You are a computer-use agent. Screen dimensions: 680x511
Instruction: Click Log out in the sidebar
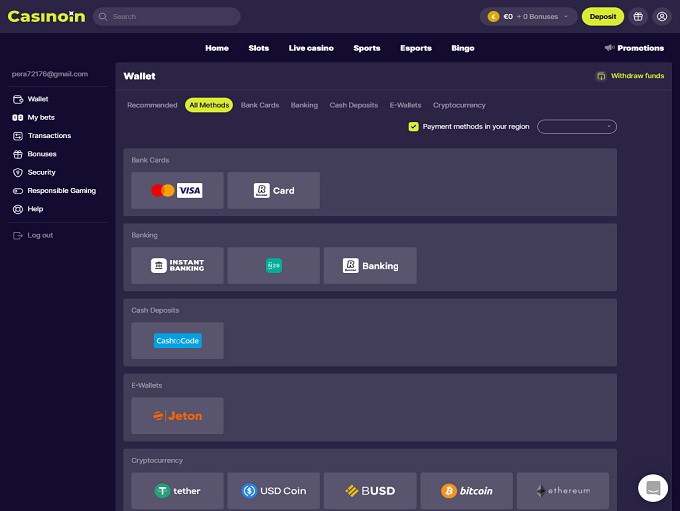[x=40, y=235]
